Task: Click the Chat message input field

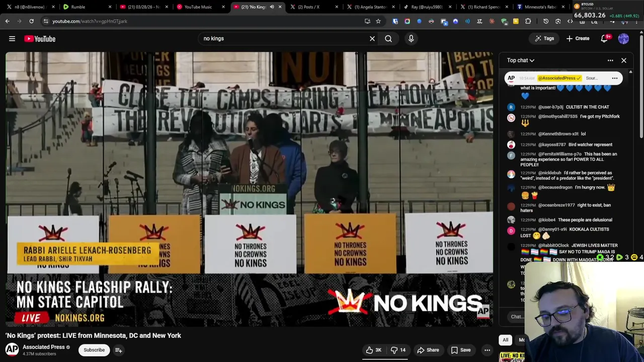Action: [x=517, y=317]
